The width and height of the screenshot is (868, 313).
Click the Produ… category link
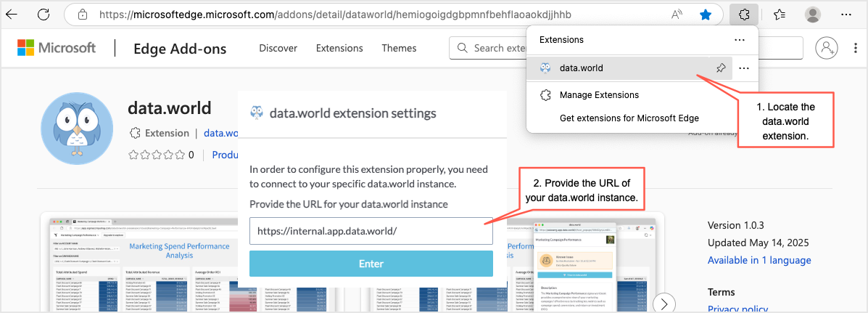point(225,155)
